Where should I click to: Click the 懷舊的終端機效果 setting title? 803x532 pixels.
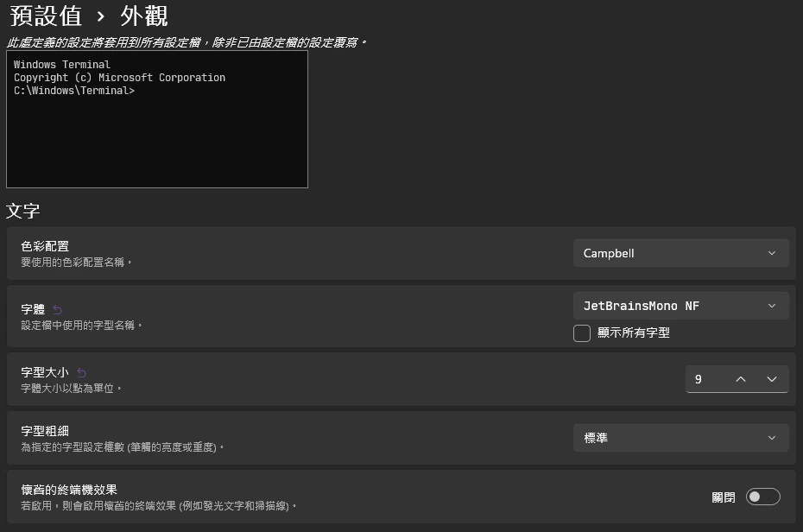pos(69,490)
